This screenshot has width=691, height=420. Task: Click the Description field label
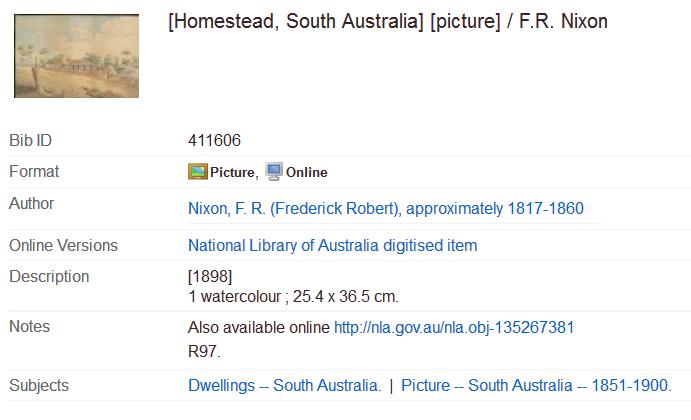[x=49, y=277]
